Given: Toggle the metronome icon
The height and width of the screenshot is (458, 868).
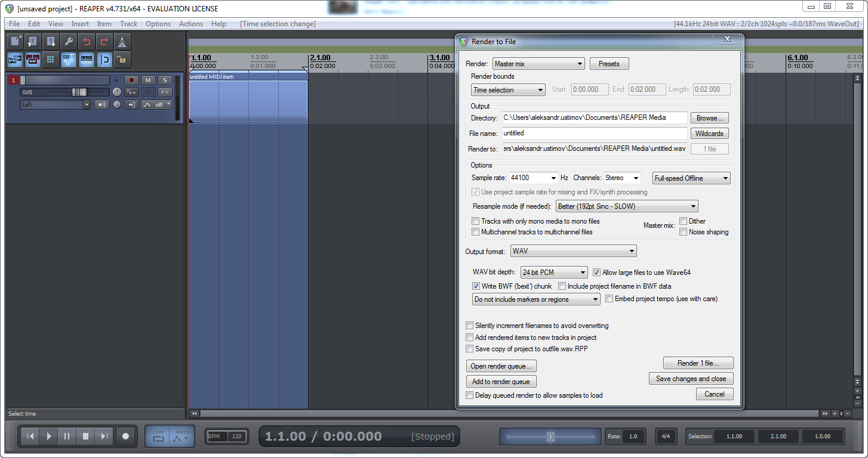Looking at the screenshot, I should (122, 42).
